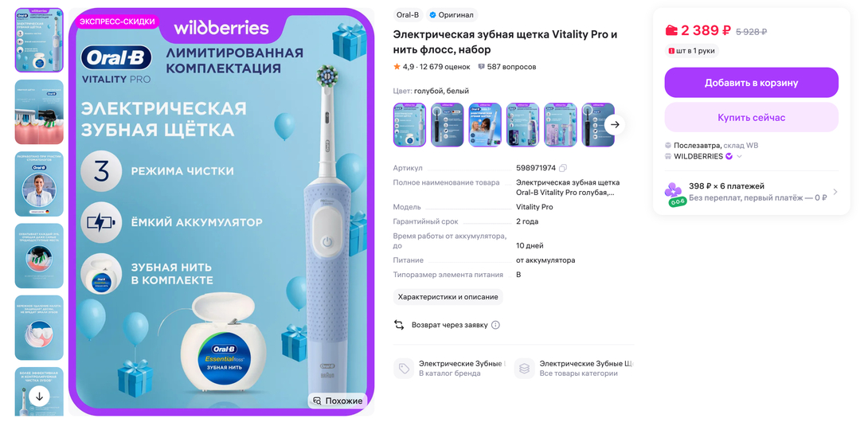The image size is (868, 426).
Task: Open installment payment details chevron
Action: pyautogui.click(x=835, y=192)
